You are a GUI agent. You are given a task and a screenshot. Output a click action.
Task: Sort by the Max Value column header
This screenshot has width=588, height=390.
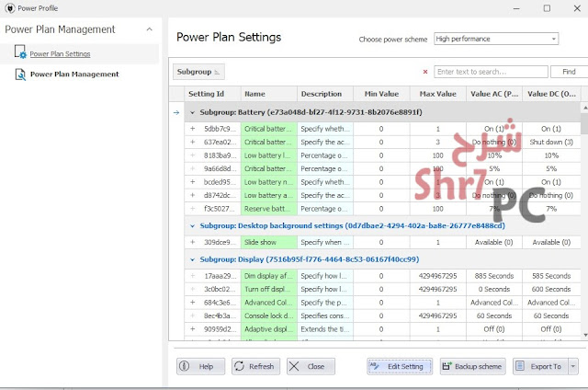(437, 94)
